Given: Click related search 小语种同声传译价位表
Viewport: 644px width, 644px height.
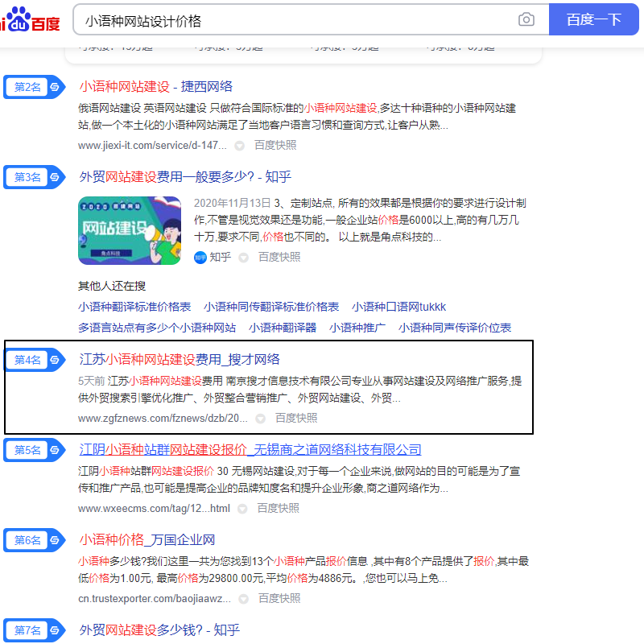Looking at the screenshot, I should point(455,328).
